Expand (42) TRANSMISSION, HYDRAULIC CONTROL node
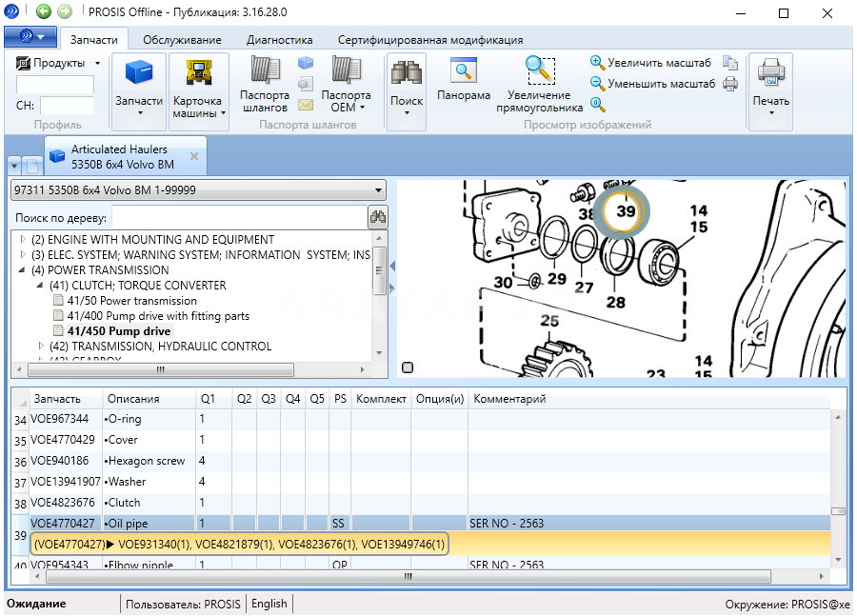857x616 pixels. (40, 346)
